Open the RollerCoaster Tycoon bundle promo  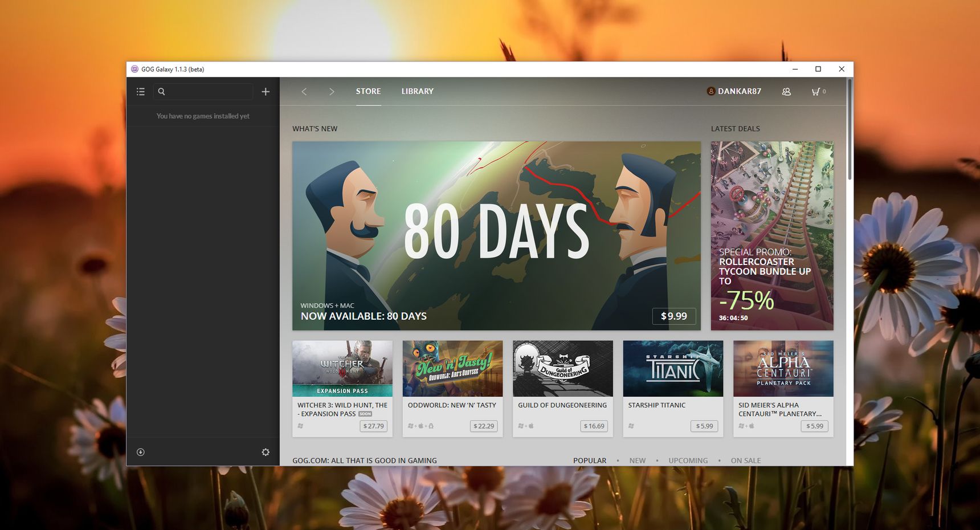pyautogui.click(x=772, y=235)
